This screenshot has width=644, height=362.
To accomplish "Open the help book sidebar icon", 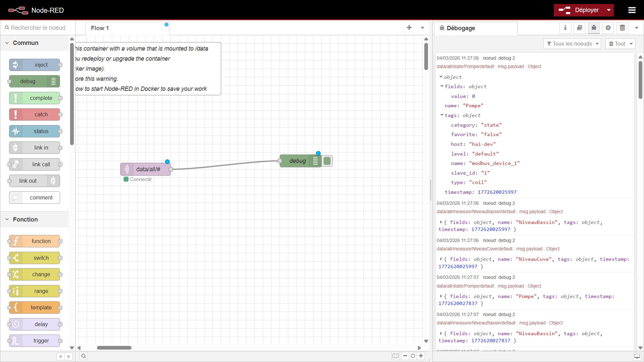I will point(579,28).
